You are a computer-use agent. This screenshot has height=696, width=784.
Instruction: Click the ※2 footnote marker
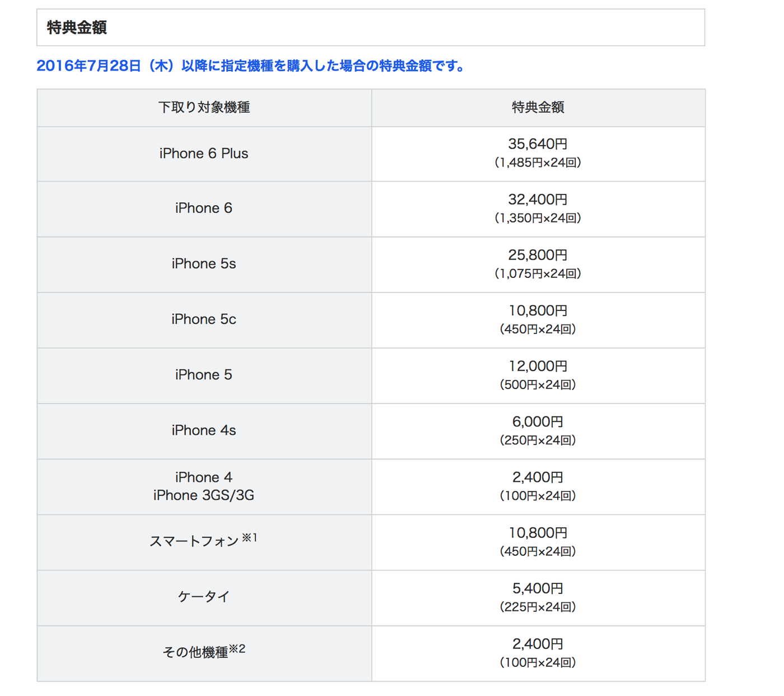pyautogui.click(x=237, y=649)
